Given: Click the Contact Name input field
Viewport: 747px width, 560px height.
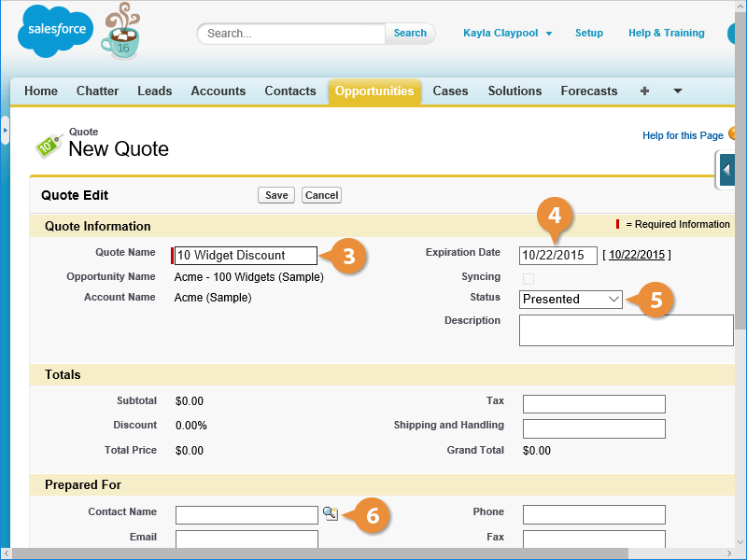Looking at the screenshot, I should [247, 515].
